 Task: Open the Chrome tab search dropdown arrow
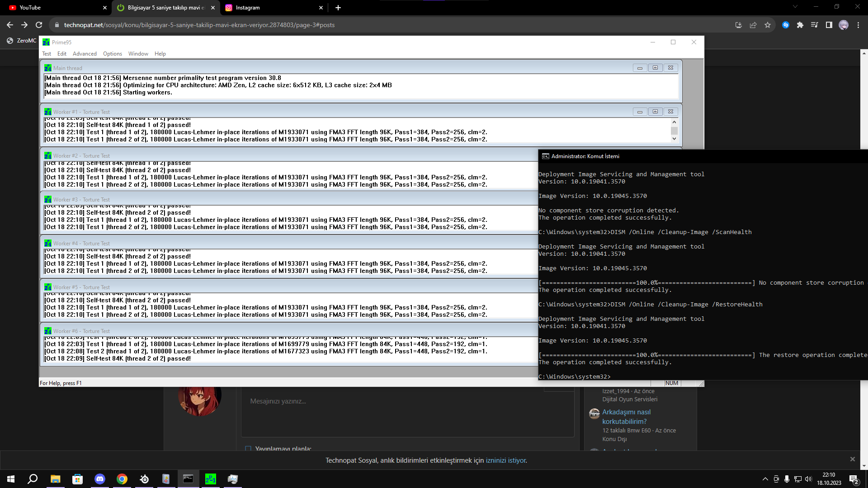click(795, 7)
